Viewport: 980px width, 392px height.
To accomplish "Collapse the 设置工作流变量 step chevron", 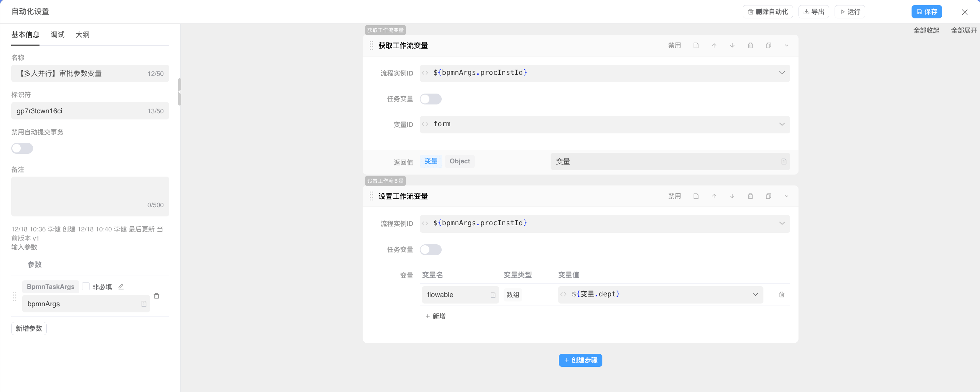I will (786, 196).
